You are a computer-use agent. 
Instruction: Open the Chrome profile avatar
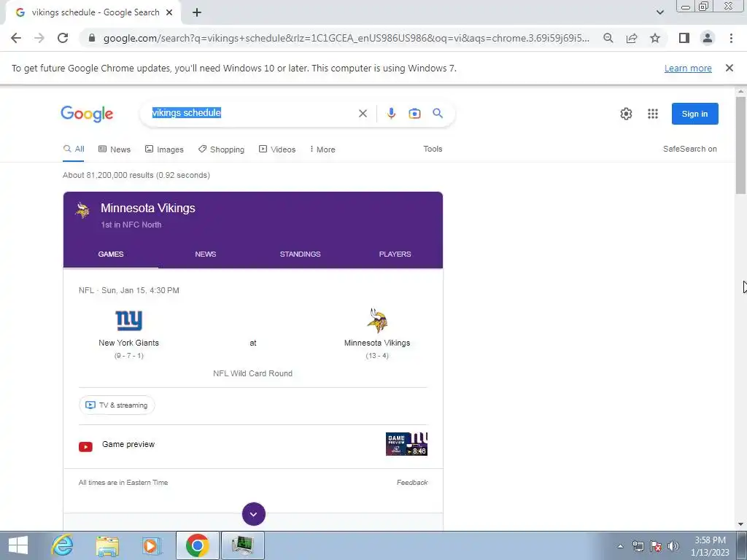coord(708,38)
